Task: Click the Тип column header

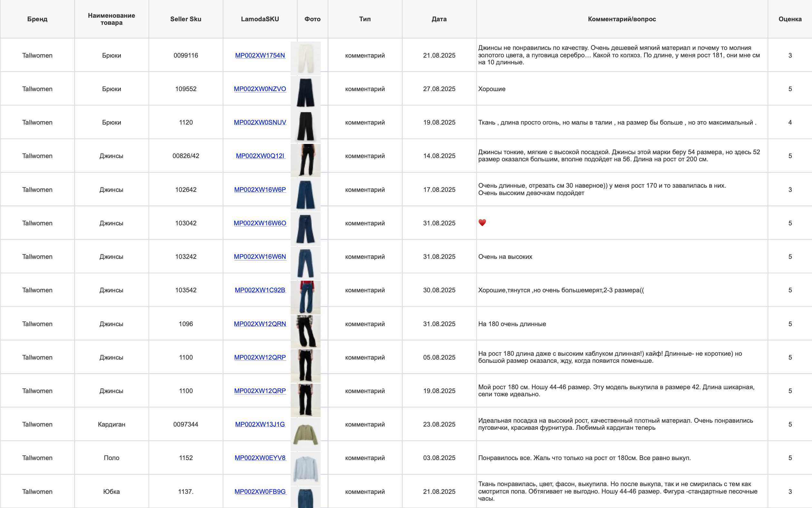Action: tap(365, 19)
